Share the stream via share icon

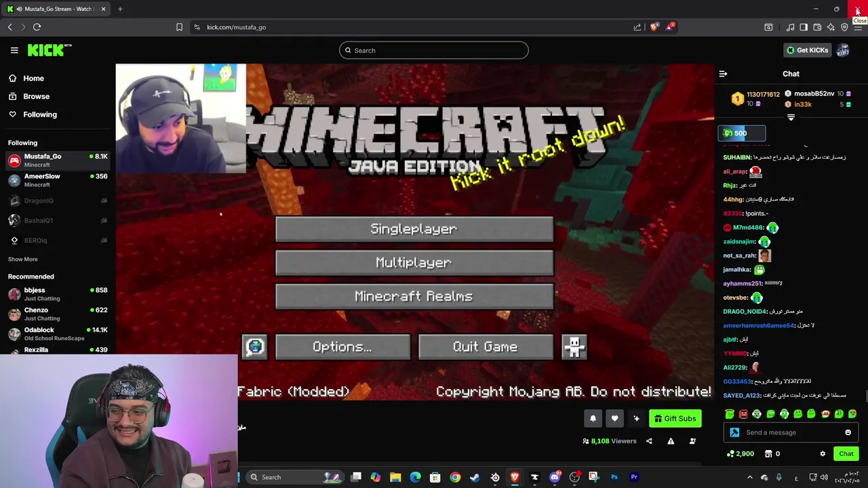[649, 441]
